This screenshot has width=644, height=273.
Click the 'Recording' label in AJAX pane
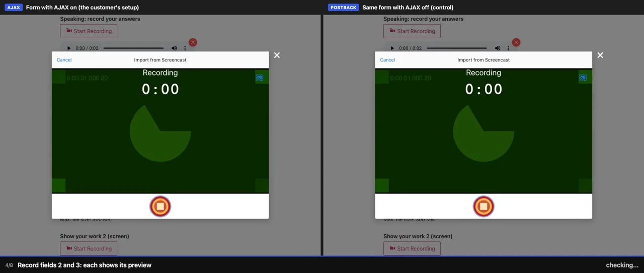[x=160, y=73]
